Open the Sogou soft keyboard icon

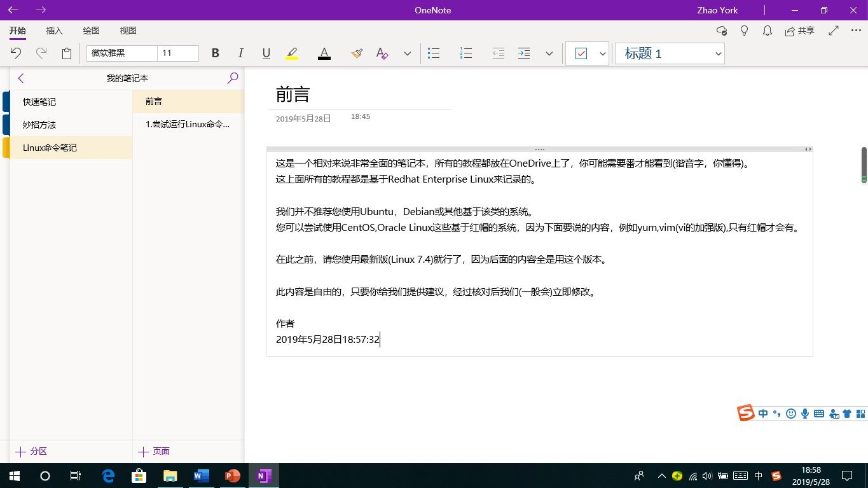click(819, 414)
